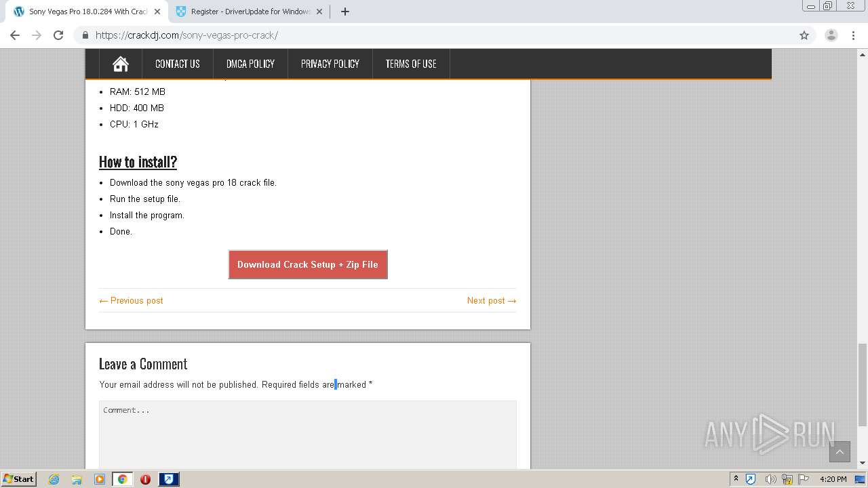This screenshot has height=488, width=868.
Task: Click the How to install? heading
Action: [138, 161]
